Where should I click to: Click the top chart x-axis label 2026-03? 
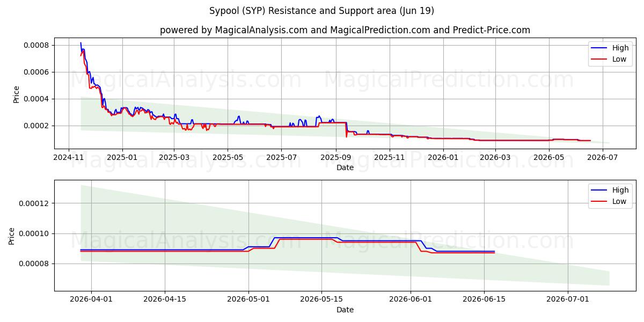[x=495, y=157]
